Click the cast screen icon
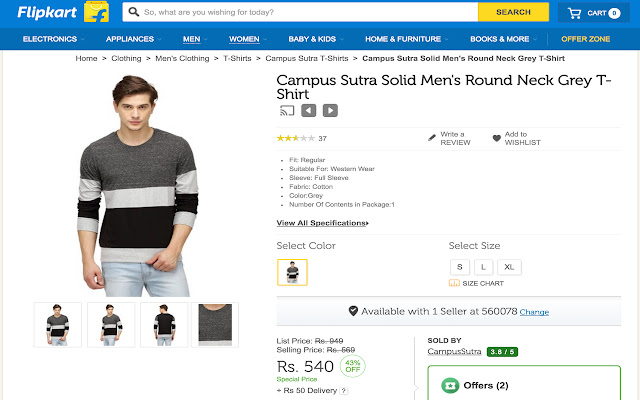 coord(287,111)
